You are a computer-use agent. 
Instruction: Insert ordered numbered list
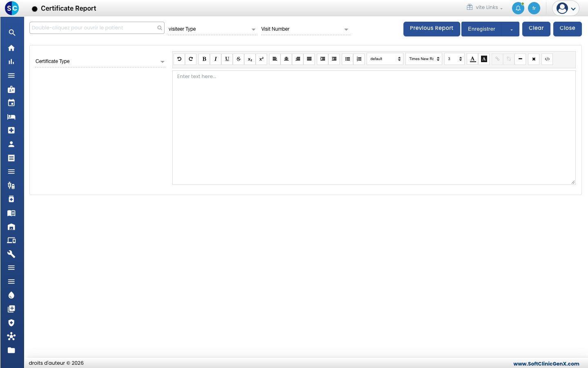[359, 59]
